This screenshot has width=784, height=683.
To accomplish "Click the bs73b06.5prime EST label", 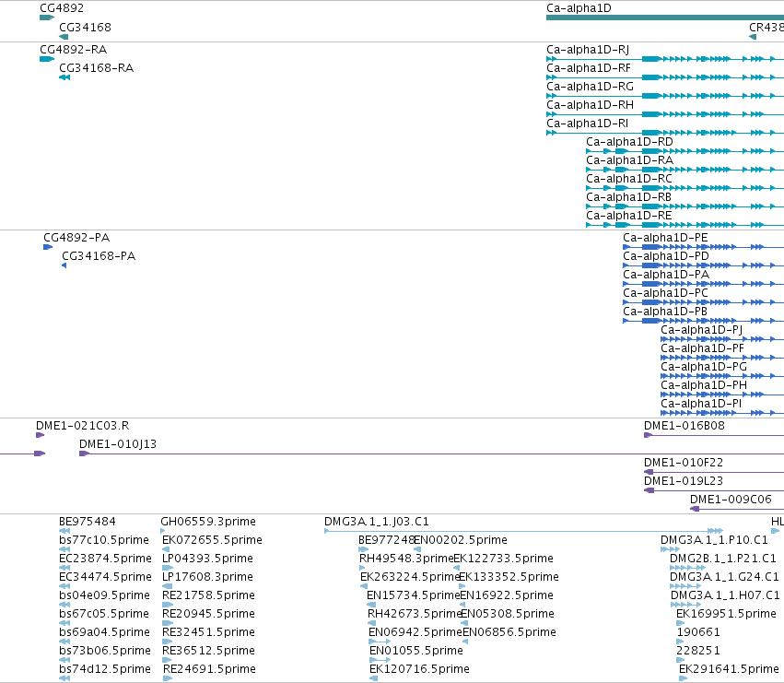I will (x=104, y=651).
